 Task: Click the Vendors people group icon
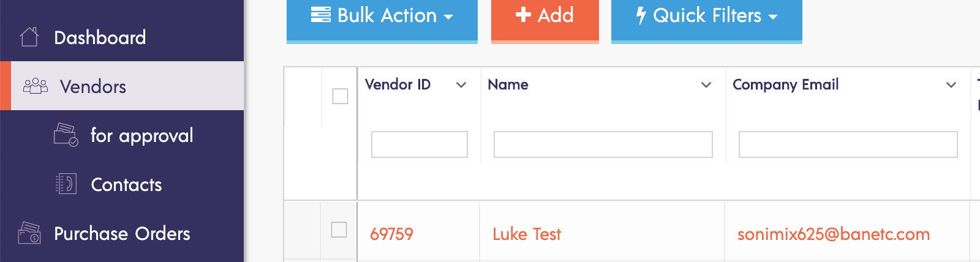(x=36, y=86)
